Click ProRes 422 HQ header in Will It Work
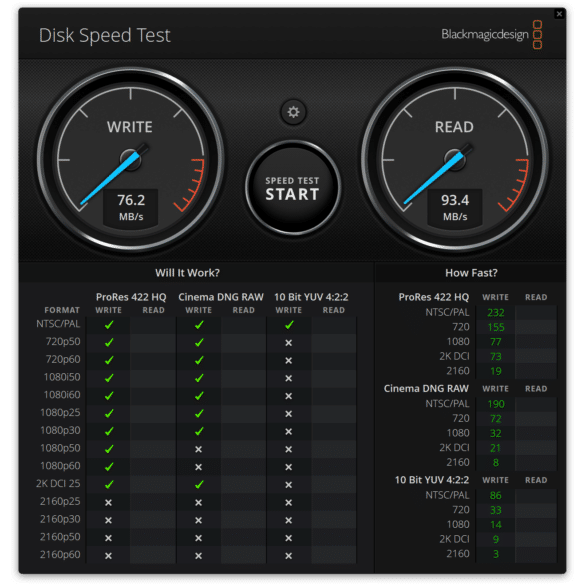The height and width of the screenshot is (585, 585). [x=131, y=297]
